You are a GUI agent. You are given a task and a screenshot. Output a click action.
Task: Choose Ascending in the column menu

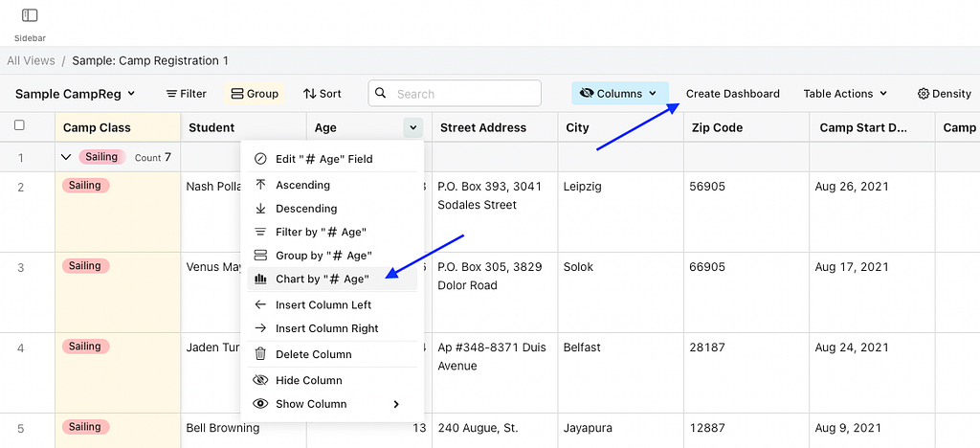(332, 185)
